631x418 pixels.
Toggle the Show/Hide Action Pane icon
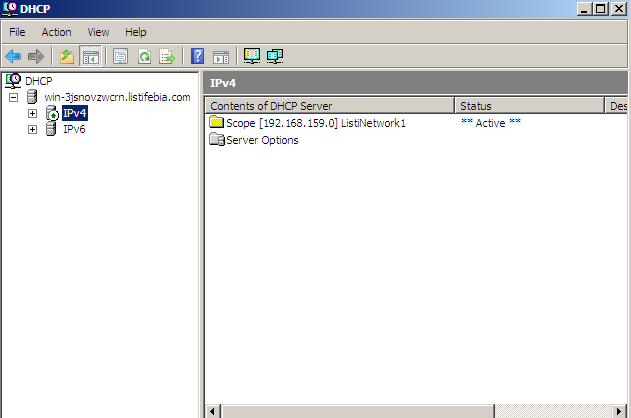pos(221,57)
